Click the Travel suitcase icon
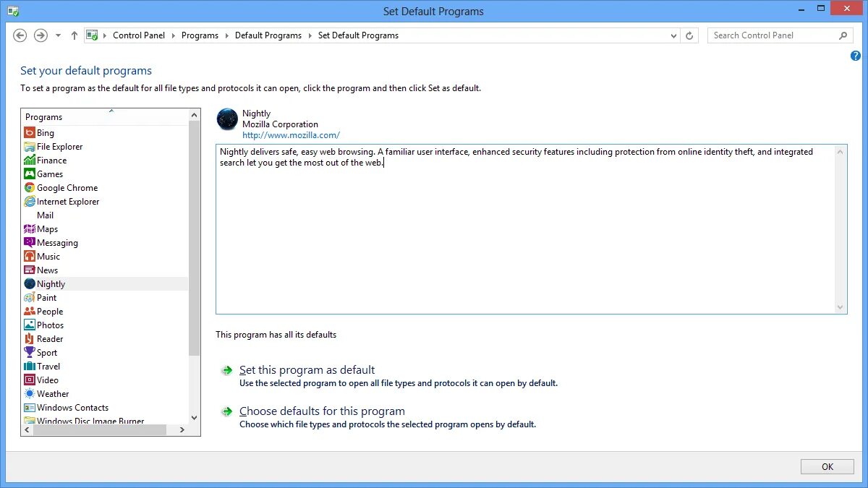 pyautogui.click(x=30, y=367)
